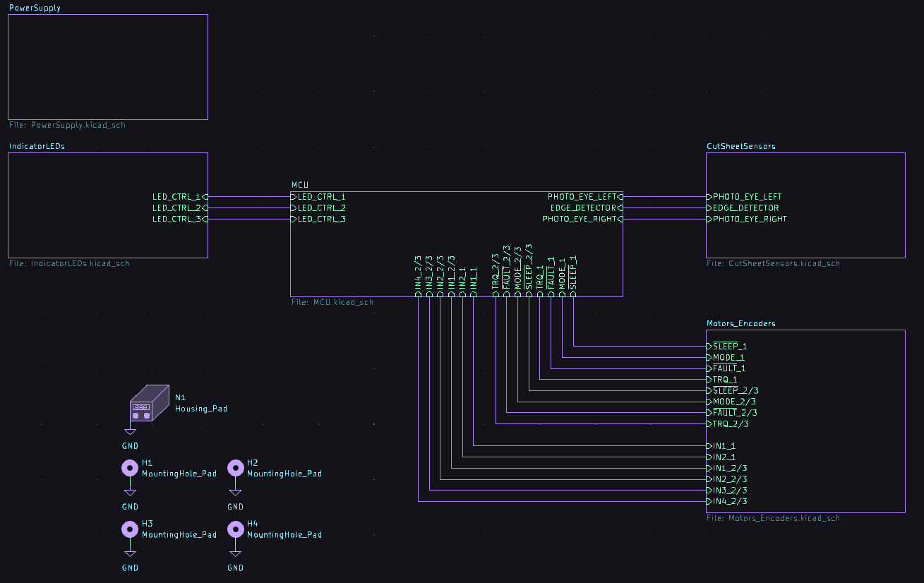924x583 pixels.
Task: Select PHOTO_EYE_RIGHT pin on CutSheetSensors sheet
Action: click(x=747, y=219)
